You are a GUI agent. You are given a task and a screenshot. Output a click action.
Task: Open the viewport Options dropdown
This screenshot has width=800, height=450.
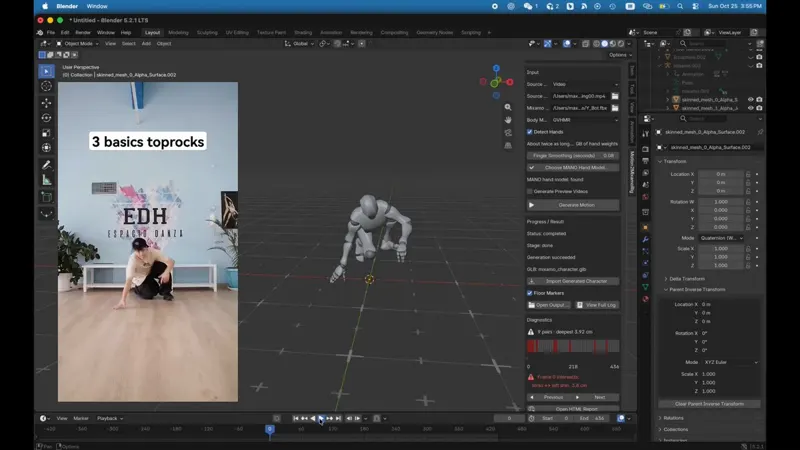pos(620,55)
